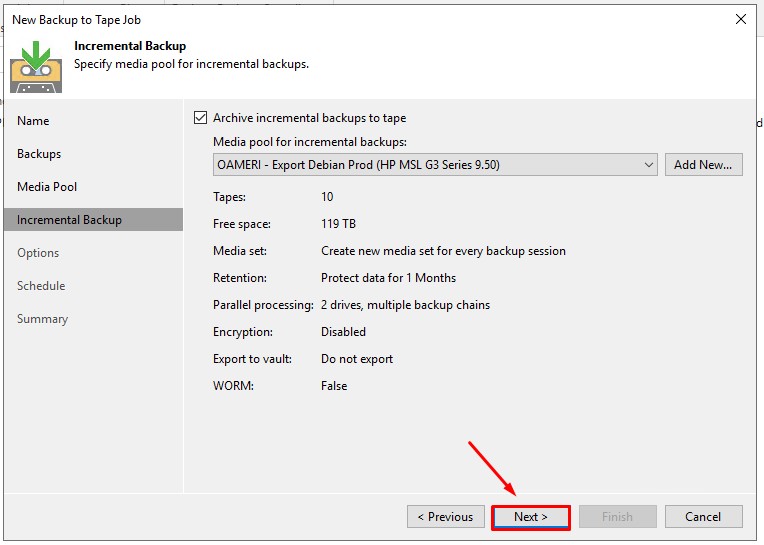
Task: Click the window title bar text
Action: [76, 19]
